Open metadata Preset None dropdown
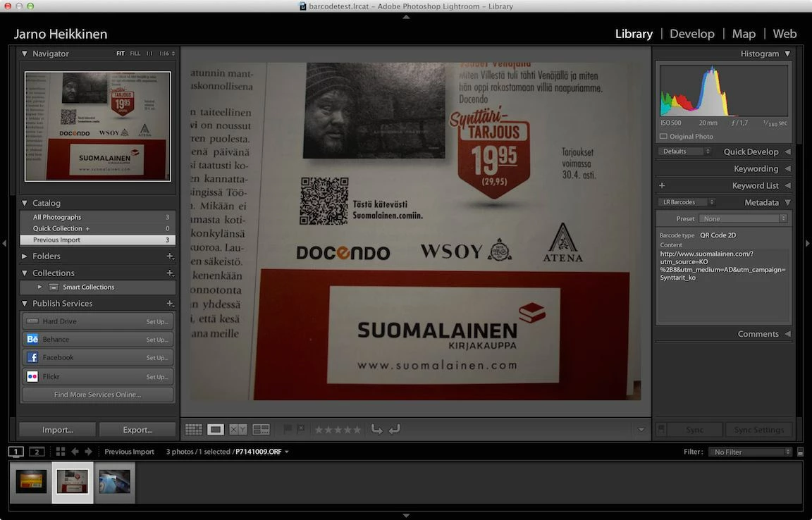Viewport: 812px width, 520px height. tap(743, 218)
